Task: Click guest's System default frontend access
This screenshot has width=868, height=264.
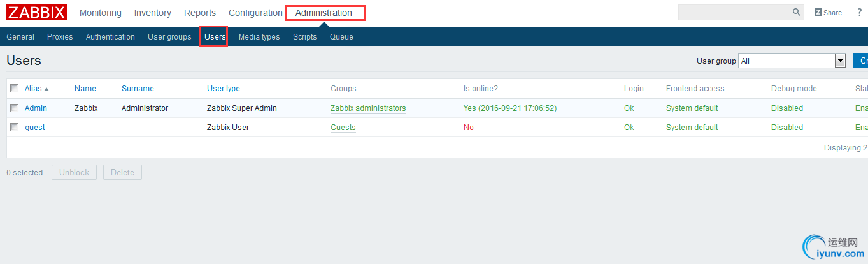Action: tap(692, 128)
